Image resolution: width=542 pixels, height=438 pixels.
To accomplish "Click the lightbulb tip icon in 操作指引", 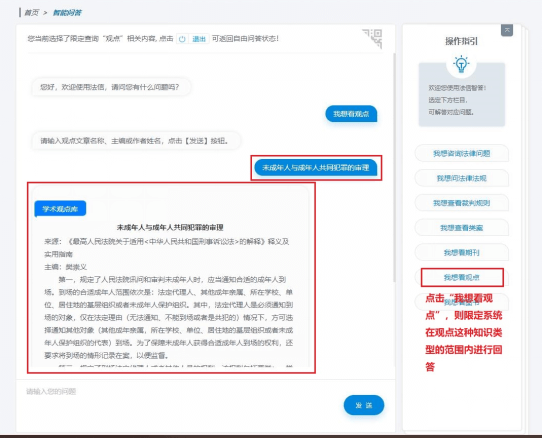I will 461,64.
